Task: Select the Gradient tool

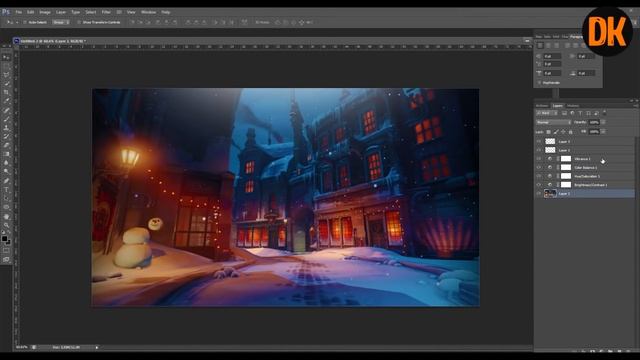Action: (x=6, y=154)
